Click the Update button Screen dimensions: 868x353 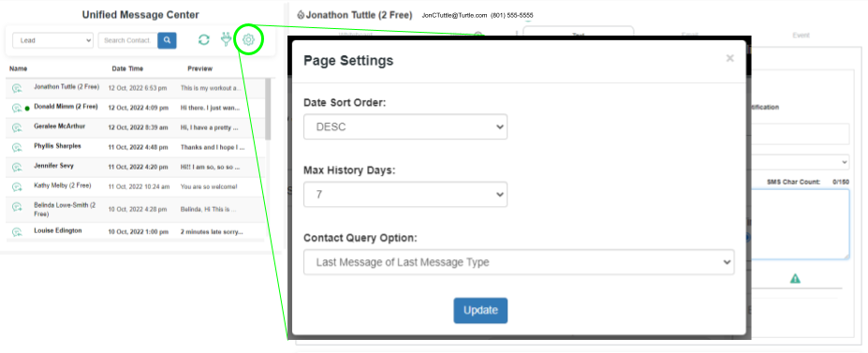(480, 311)
